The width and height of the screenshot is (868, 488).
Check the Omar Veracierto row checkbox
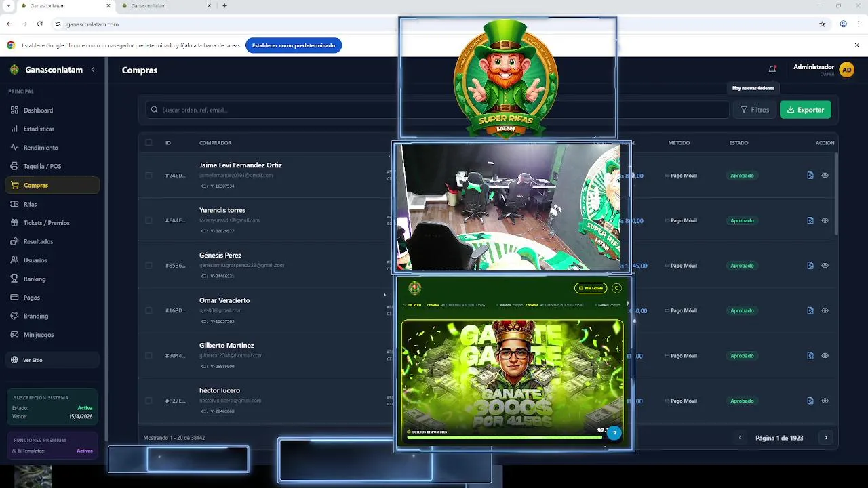coord(149,310)
